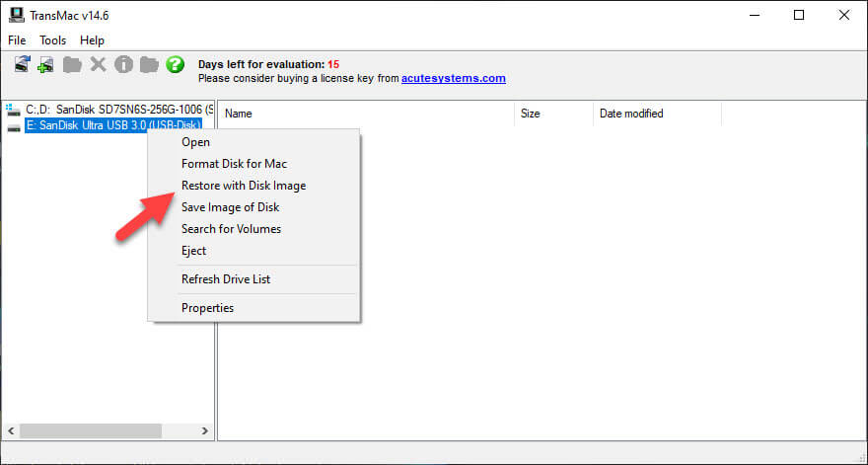
Task: Click the green help question mark icon
Action: point(176,65)
